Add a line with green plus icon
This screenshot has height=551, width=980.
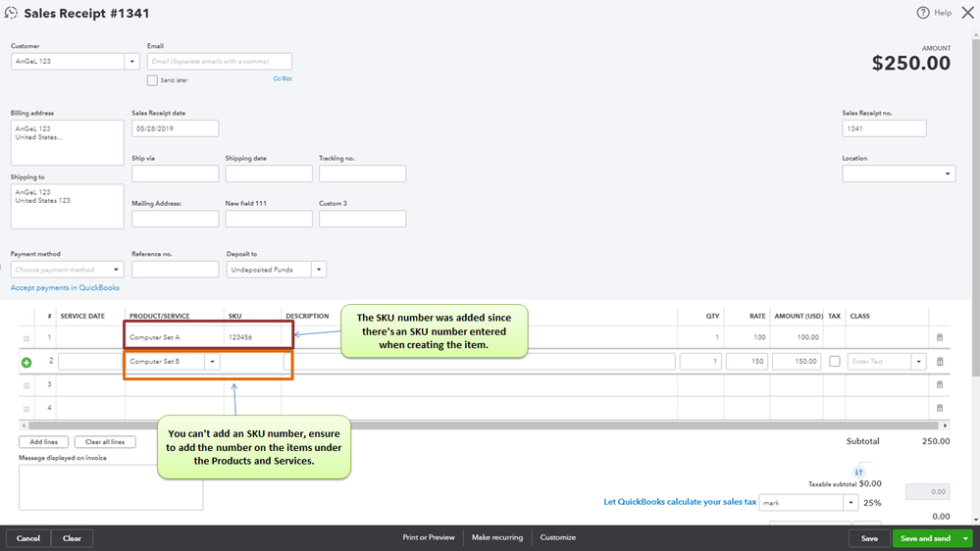[26, 363]
